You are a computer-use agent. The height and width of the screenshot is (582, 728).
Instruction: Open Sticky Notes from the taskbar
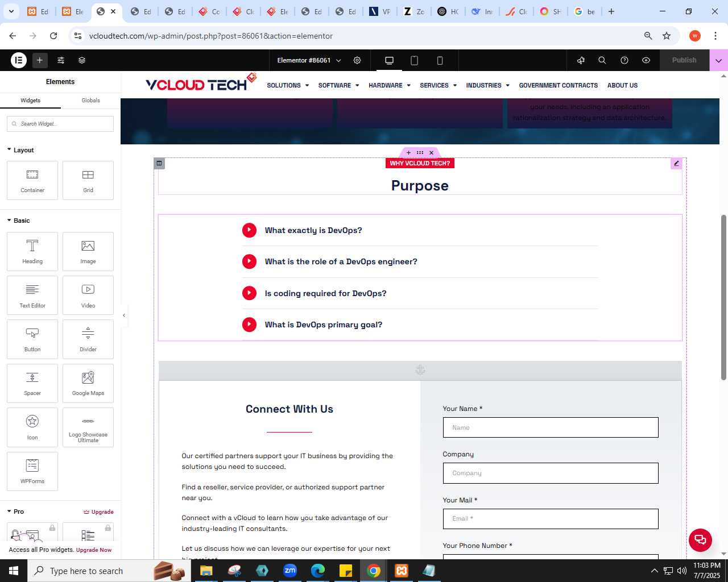(346, 571)
